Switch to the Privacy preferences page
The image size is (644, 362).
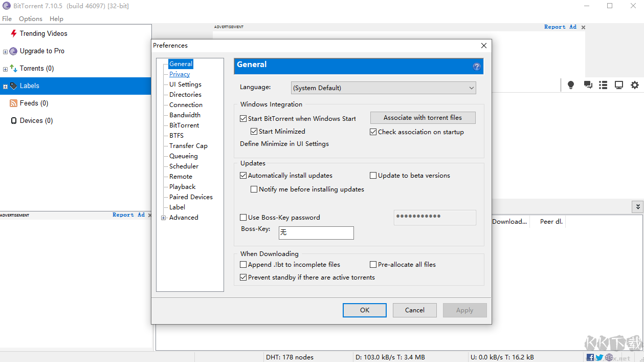point(179,74)
